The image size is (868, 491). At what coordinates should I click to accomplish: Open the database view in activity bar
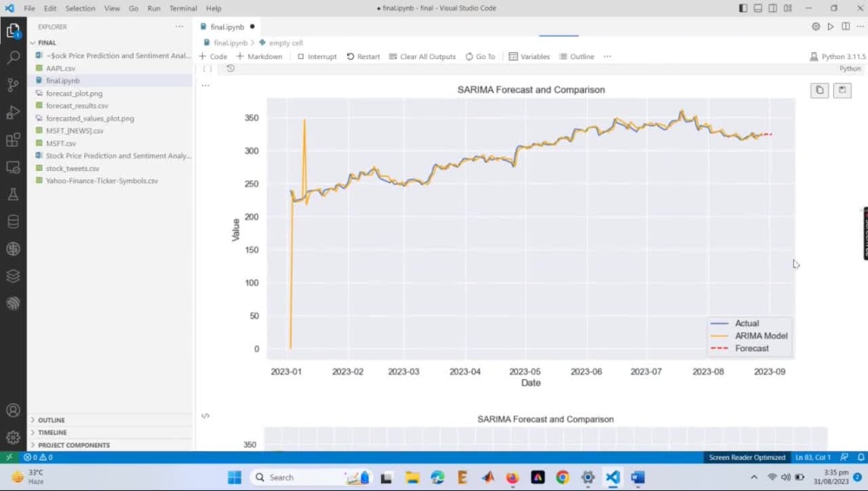tap(13, 221)
